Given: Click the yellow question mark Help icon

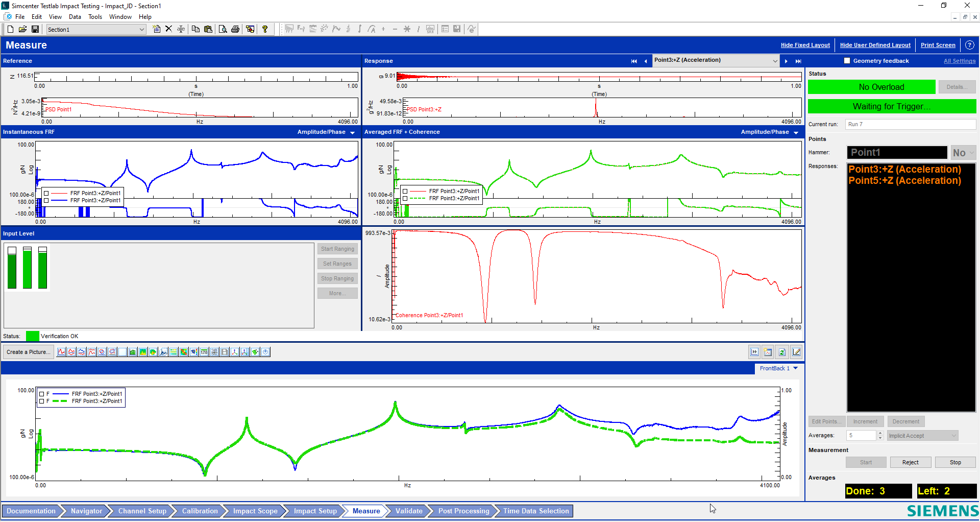Looking at the screenshot, I should (265, 29).
